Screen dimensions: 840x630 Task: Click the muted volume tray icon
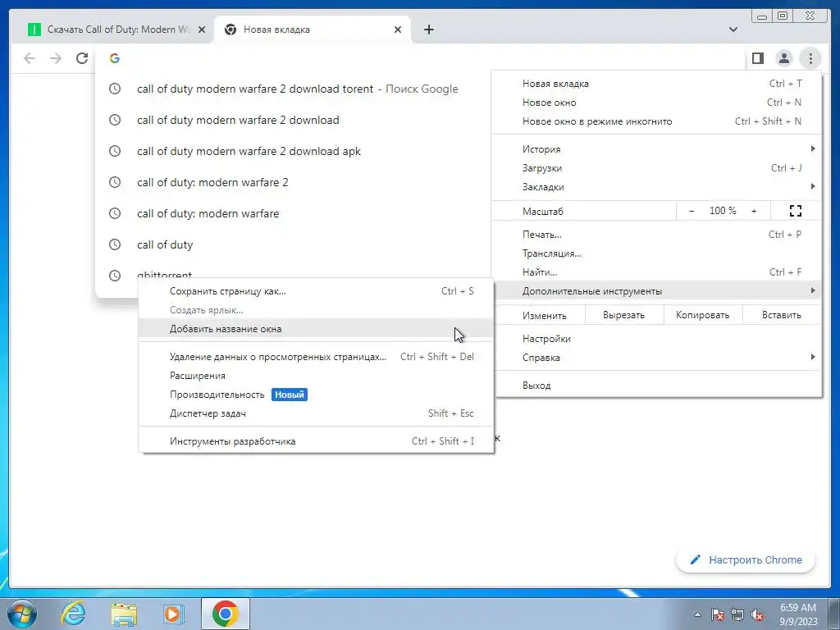click(757, 614)
